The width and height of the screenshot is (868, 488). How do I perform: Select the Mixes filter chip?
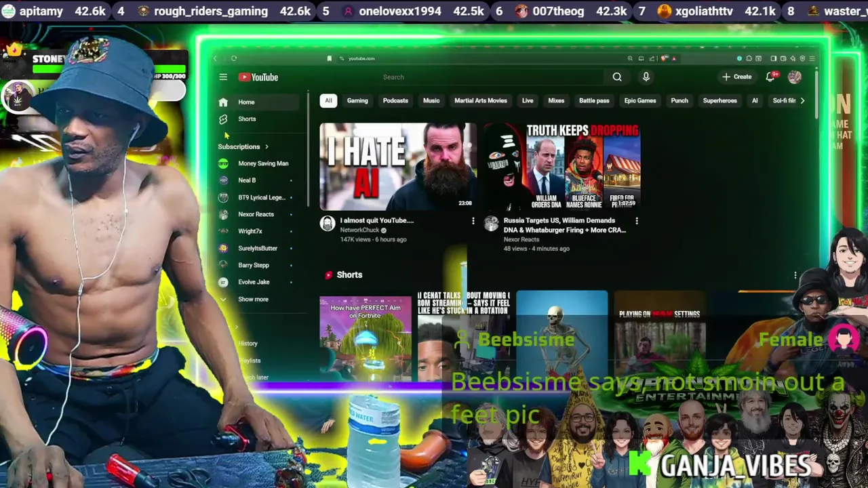pos(556,100)
